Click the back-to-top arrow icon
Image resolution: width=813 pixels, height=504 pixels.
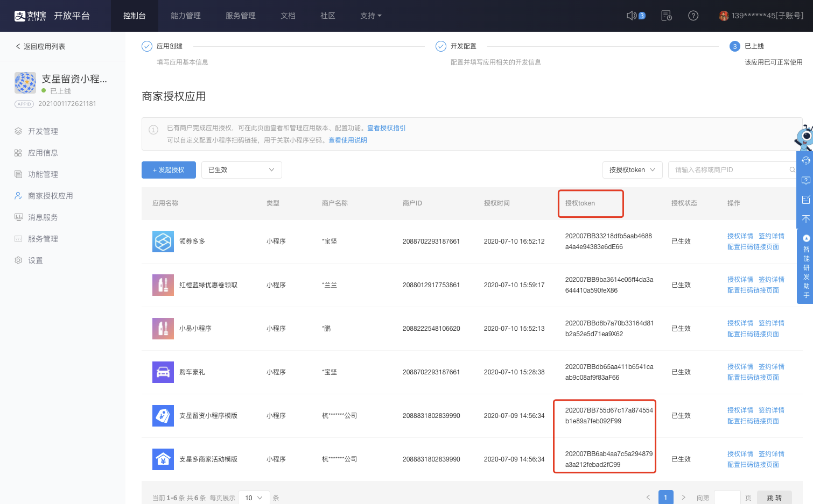(x=805, y=219)
